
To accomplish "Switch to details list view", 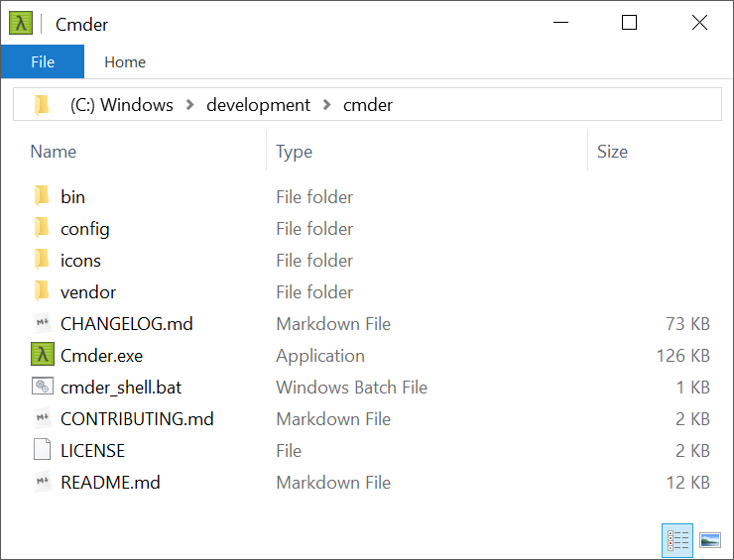I will pyautogui.click(x=677, y=540).
